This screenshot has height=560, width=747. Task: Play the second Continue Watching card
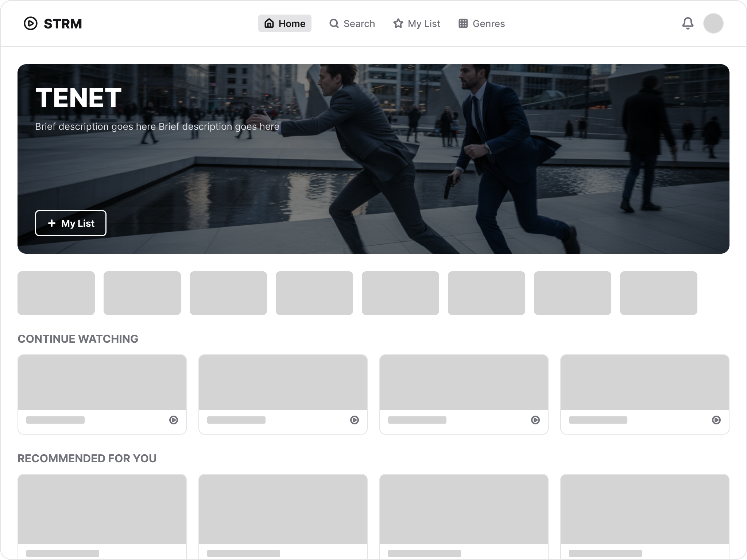tap(355, 420)
